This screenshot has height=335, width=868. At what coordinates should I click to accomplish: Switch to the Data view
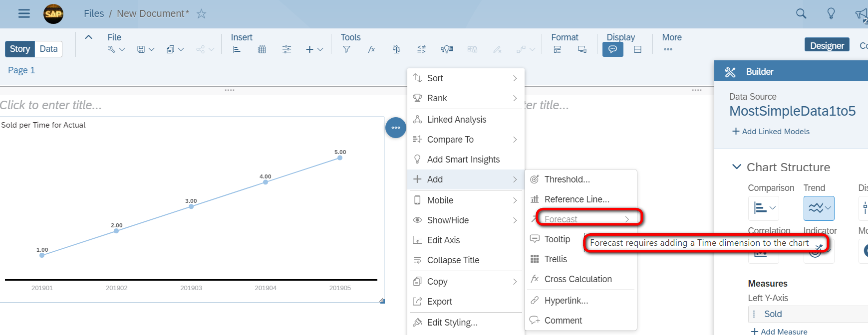coord(48,49)
